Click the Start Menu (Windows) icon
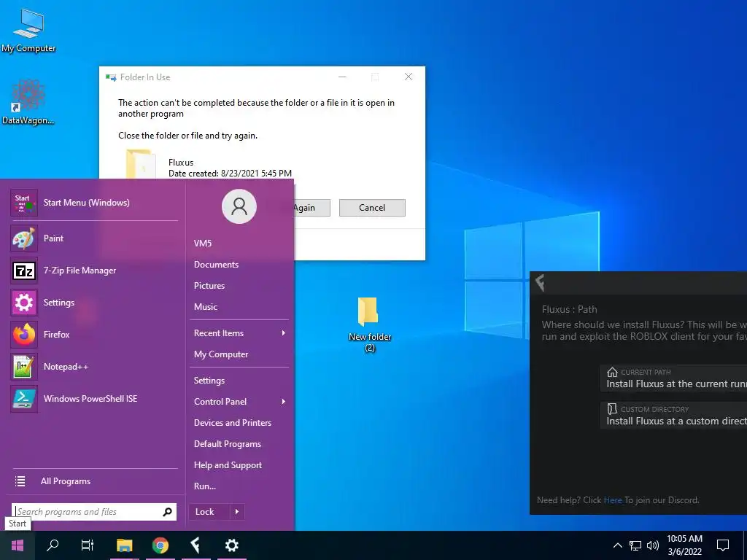The width and height of the screenshot is (747, 560). point(24,203)
